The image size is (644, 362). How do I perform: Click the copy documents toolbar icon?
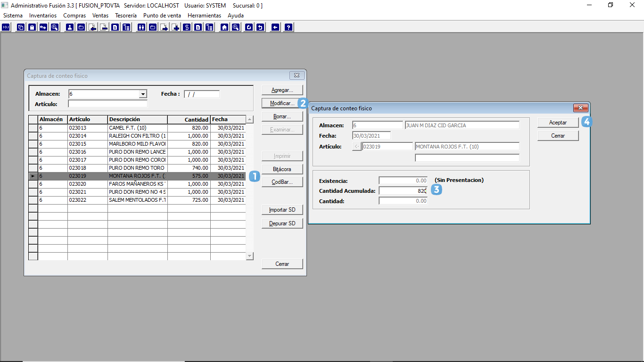(x=21, y=27)
